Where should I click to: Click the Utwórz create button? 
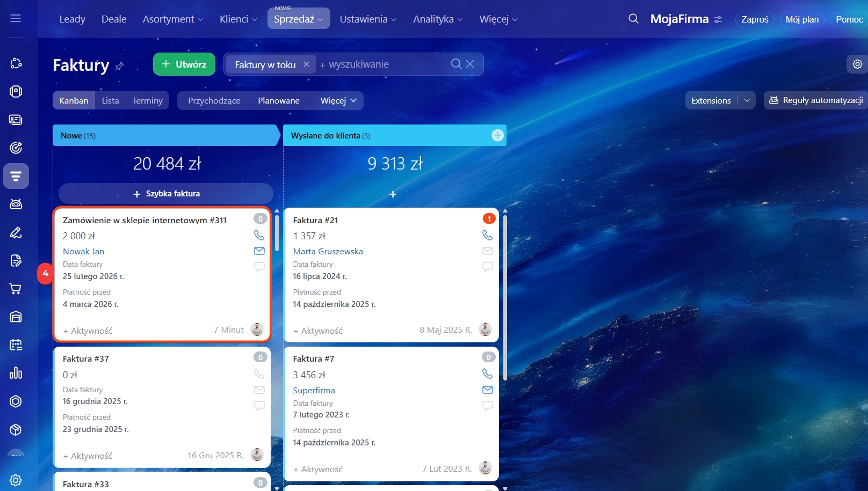tap(184, 64)
